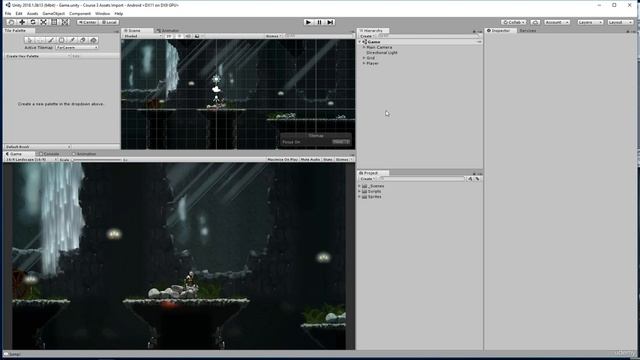This screenshot has height=360, width=640.
Task: Choose Tile Palette select tool
Action: [29, 40]
